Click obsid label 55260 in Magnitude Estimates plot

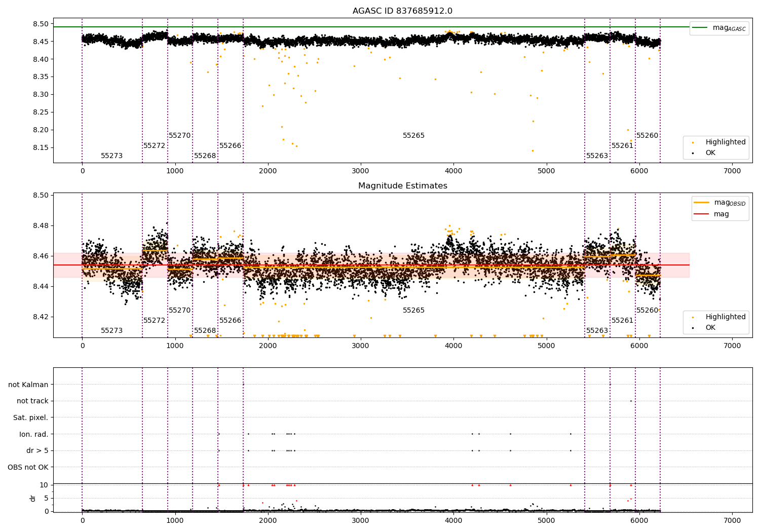tap(647, 311)
